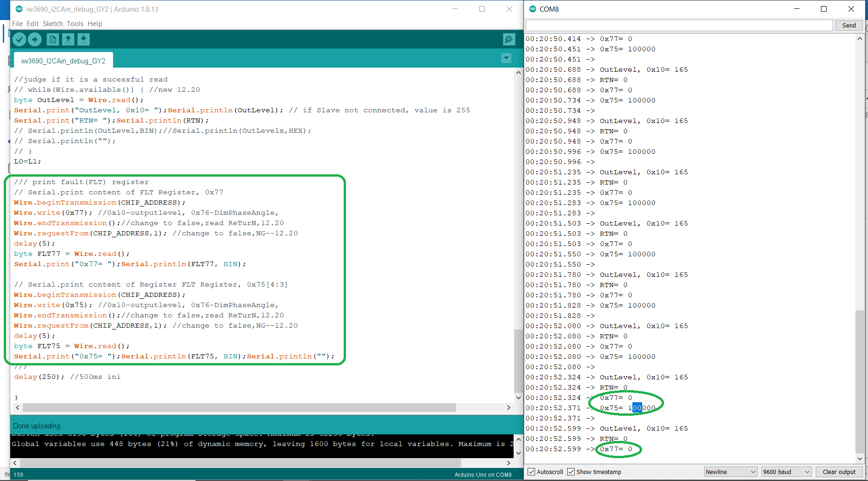
Task: Click the 'delay(250); //500ms ini' code line
Action: click(67, 377)
